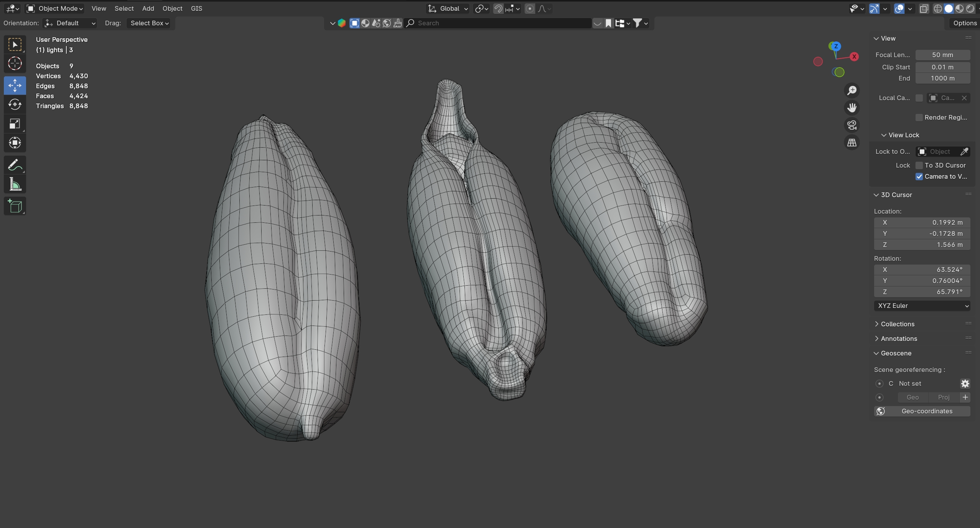Select the Cursor tool in left toolbar
980x528 pixels.
click(15, 64)
